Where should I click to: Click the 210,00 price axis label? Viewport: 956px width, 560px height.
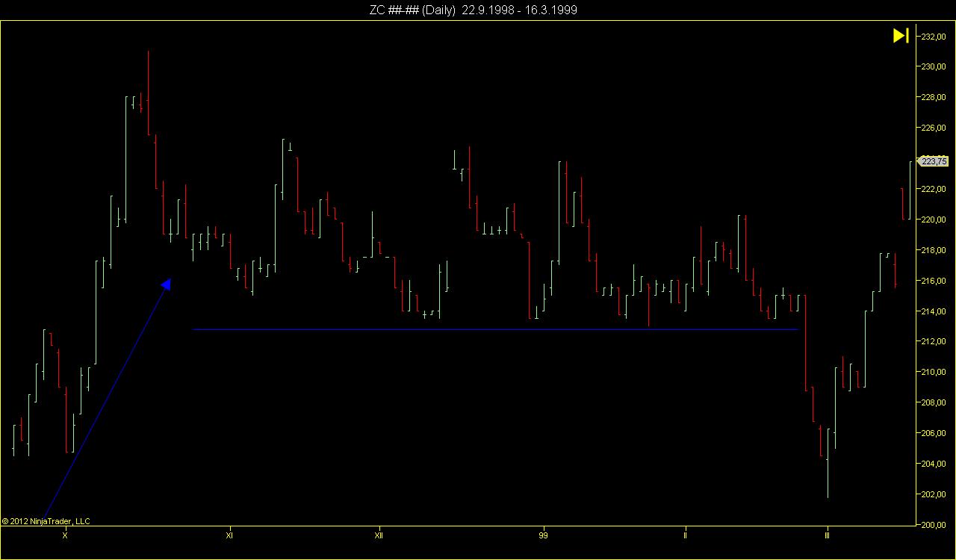934,373
